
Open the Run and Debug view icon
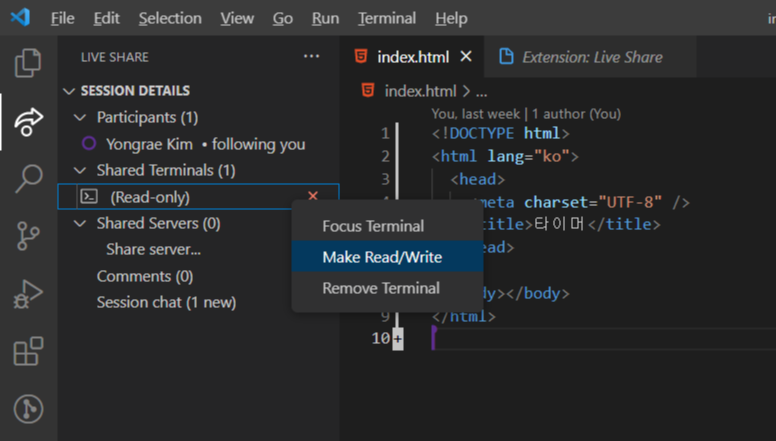28,294
